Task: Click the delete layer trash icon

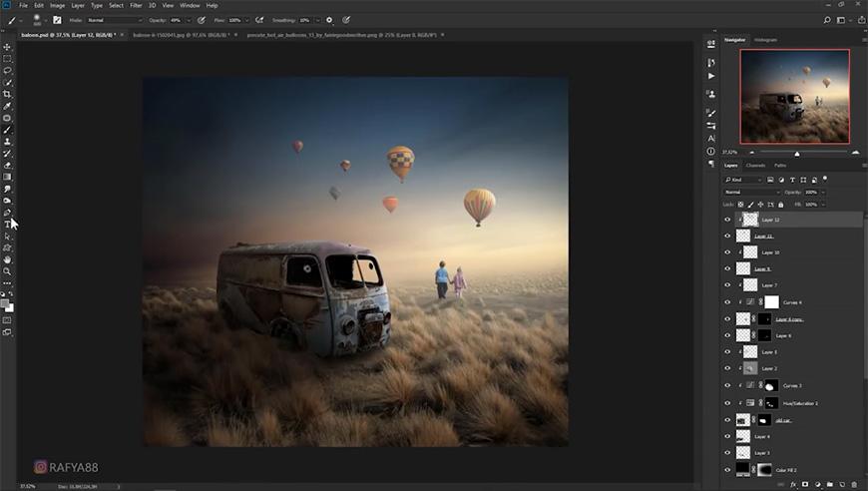Action: point(855,484)
